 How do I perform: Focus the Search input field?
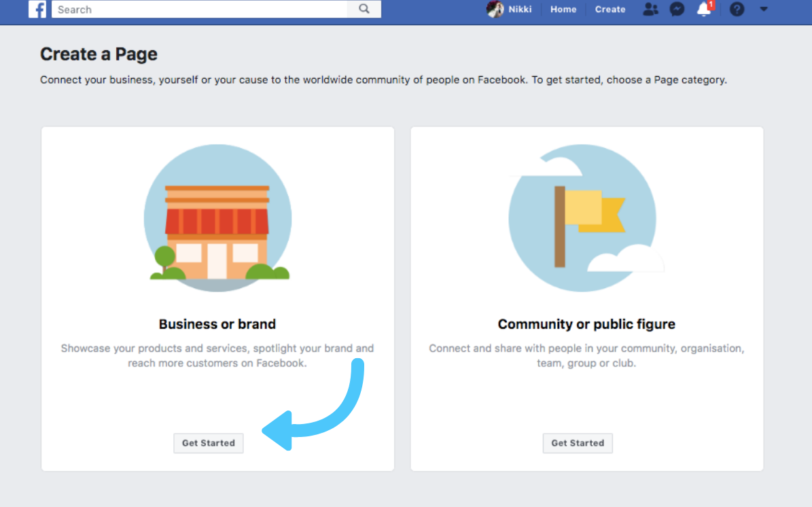pos(200,10)
